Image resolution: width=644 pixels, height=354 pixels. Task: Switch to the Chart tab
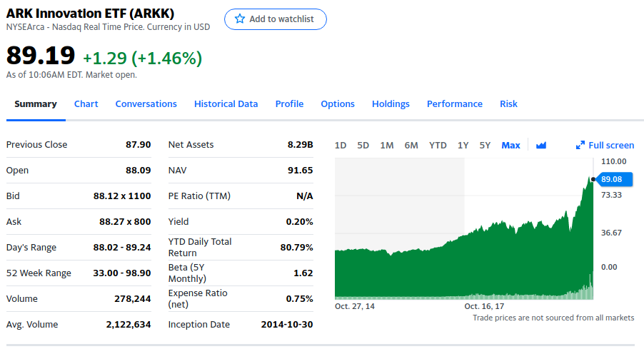click(x=86, y=103)
